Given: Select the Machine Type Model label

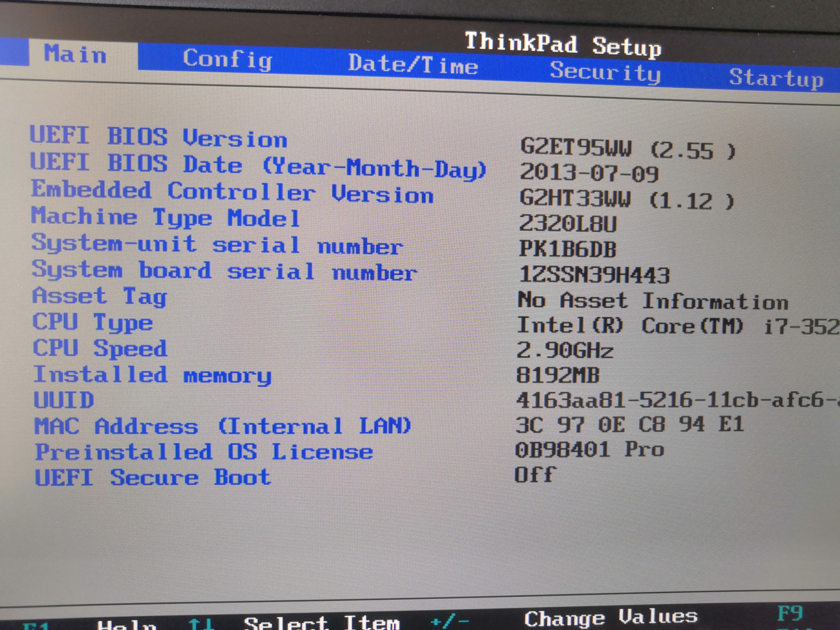Looking at the screenshot, I should coord(166,218).
